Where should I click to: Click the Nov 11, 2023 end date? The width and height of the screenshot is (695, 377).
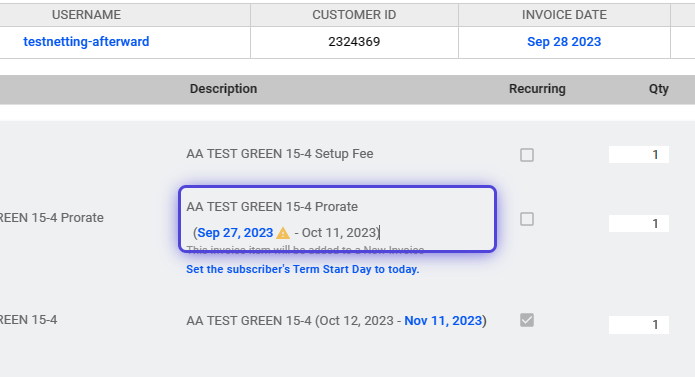[443, 321]
